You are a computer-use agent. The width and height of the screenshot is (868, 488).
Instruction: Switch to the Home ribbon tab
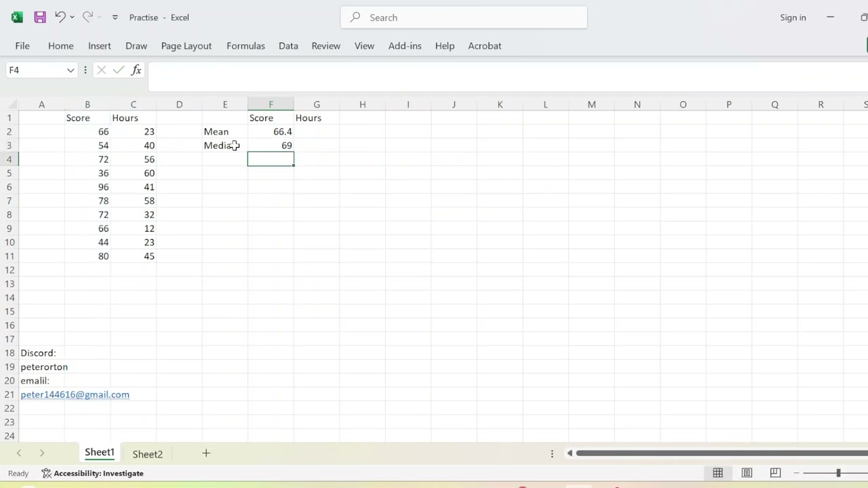[60, 45]
